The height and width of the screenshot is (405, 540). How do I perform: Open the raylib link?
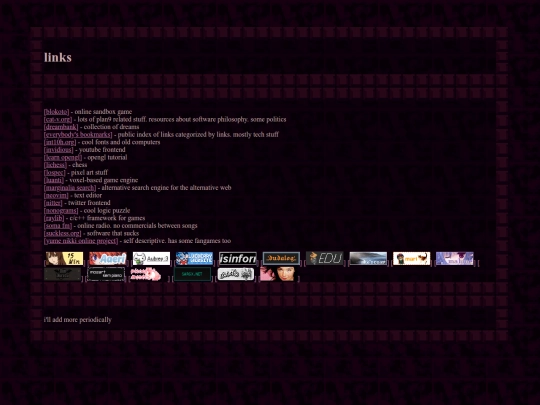pos(54,218)
